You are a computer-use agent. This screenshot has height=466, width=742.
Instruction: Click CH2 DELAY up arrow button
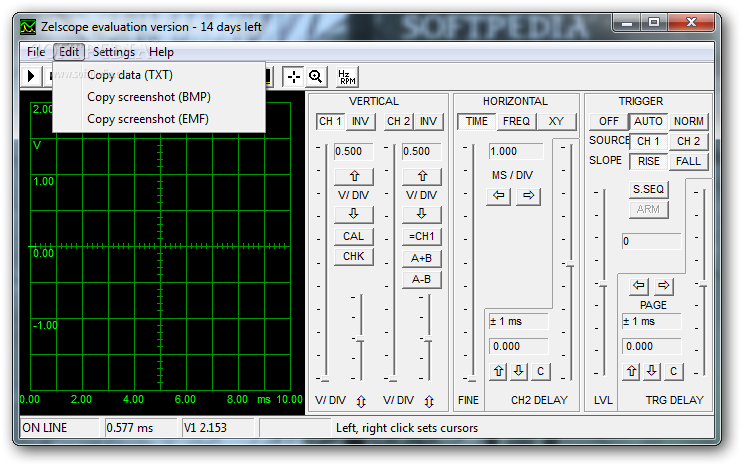click(x=498, y=371)
